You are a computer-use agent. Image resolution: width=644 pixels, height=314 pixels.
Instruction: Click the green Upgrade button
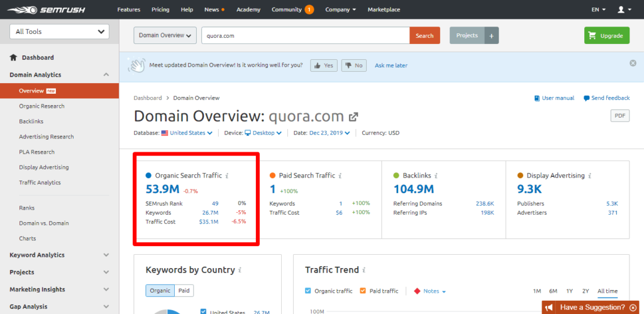[607, 35]
